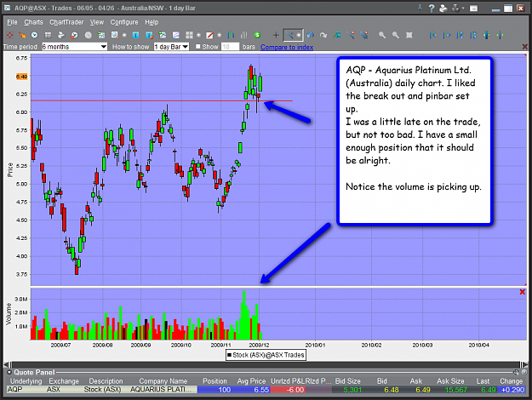Click the blue-green vertical bars toolbar icon
Image resolution: width=532 pixels, height=400 pixels.
click(231, 35)
